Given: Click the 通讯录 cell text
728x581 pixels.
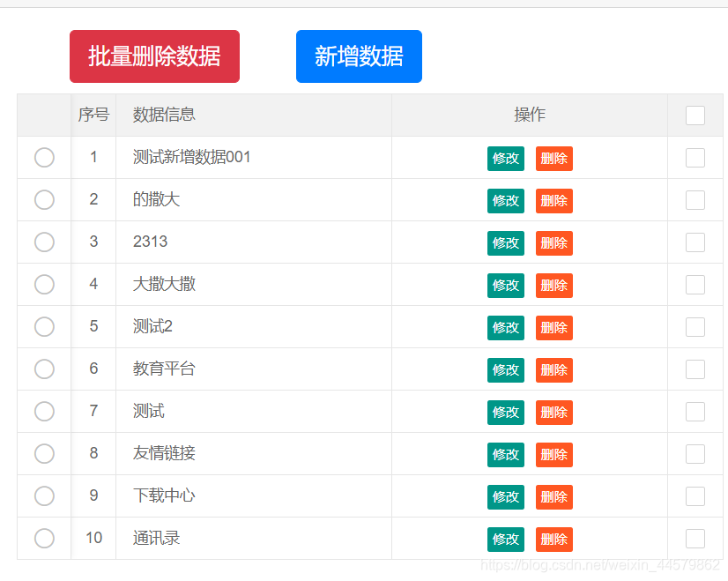Looking at the screenshot, I should [157, 538].
